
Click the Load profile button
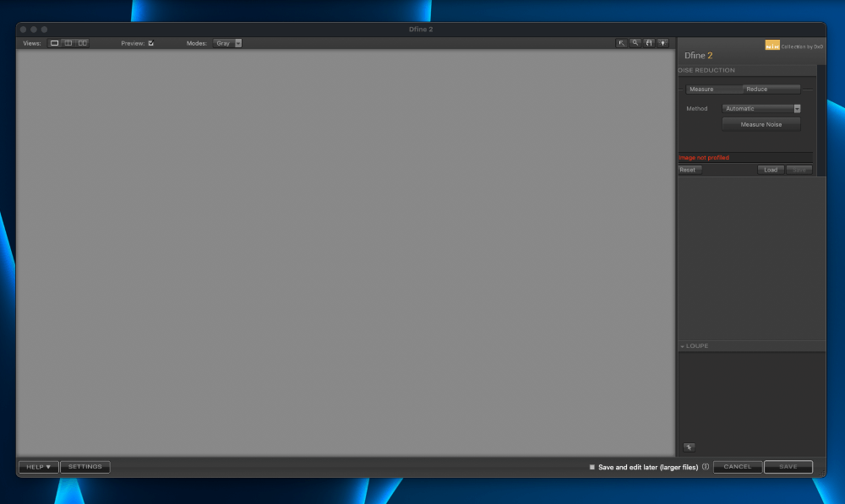click(x=771, y=171)
